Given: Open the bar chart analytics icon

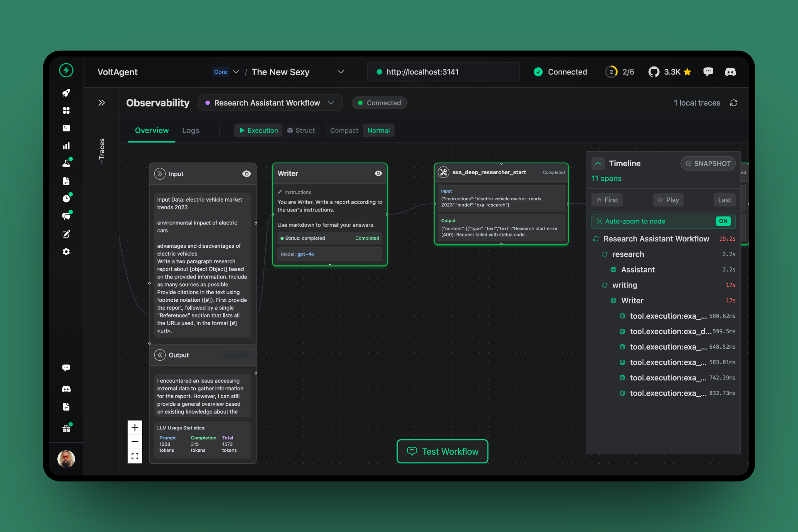Looking at the screenshot, I should click(x=66, y=146).
